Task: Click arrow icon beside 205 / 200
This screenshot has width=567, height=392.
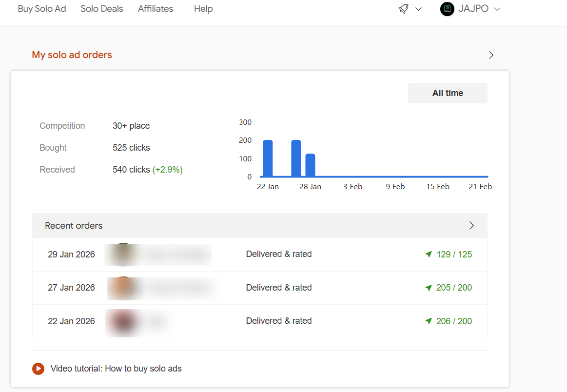Action: [429, 288]
